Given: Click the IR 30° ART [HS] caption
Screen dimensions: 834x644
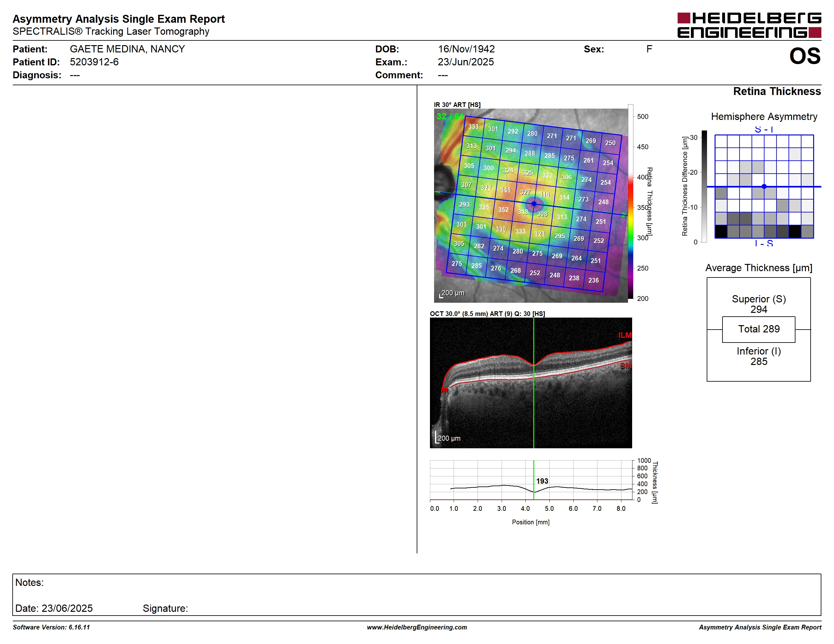Looking at the screenshot, I should coord(457,104).
